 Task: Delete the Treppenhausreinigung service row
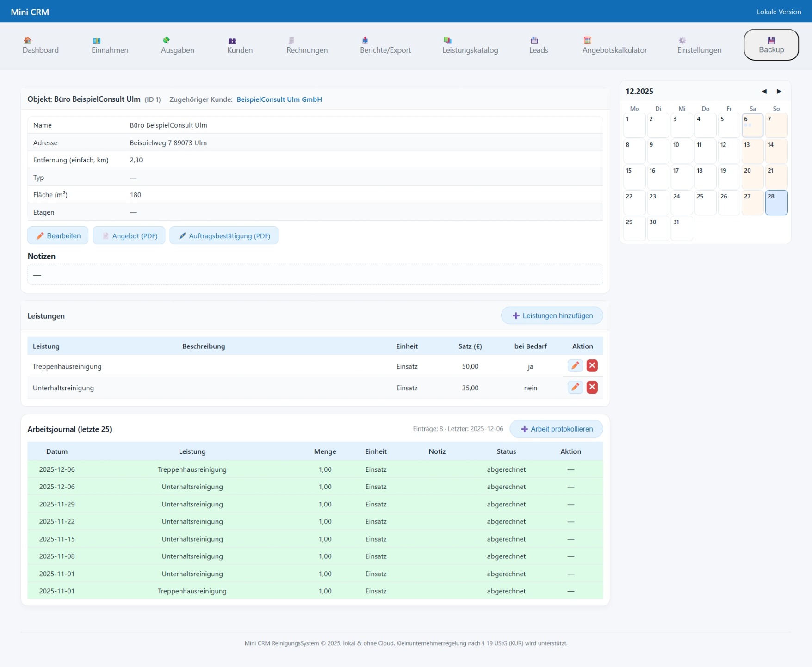point(592,366)
